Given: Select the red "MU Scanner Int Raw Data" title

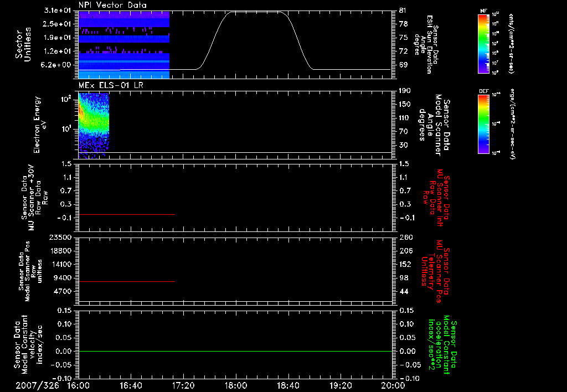Looking at the screenshot, I should coord(437,197).
